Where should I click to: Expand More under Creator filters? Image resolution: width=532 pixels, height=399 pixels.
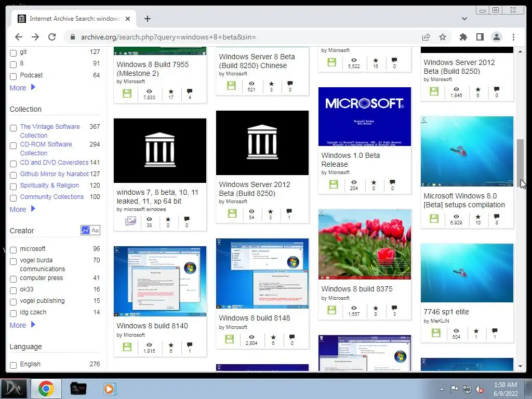tap(22, 325)
